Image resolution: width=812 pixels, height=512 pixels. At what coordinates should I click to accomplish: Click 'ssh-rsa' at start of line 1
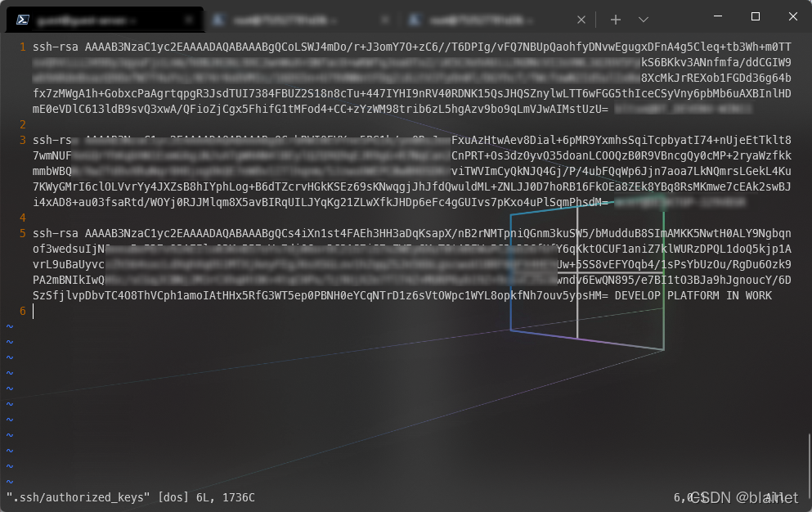56,47
